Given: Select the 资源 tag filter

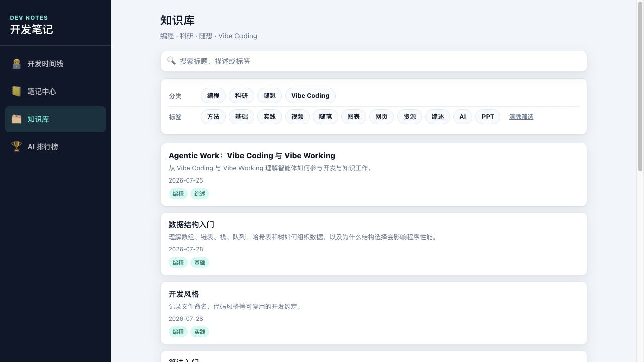Looking at the screenshot, I should tap(410, 117).
